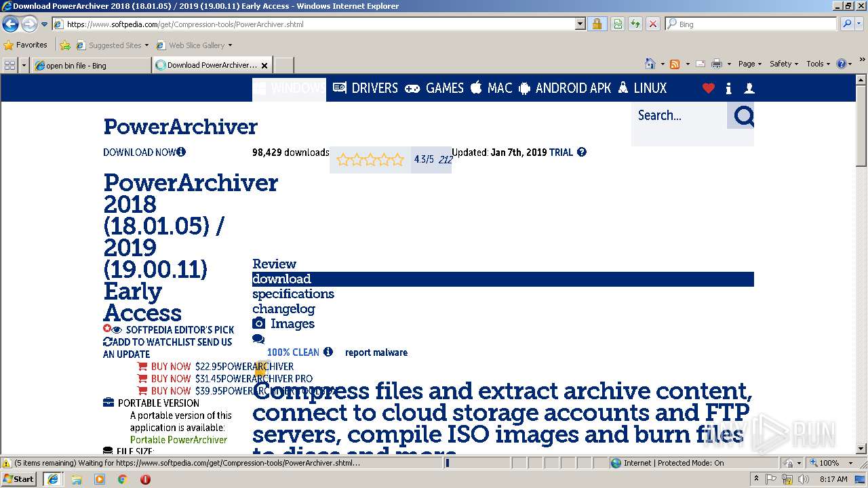Click the Softpedia Search... field

(x=679, y=115)
